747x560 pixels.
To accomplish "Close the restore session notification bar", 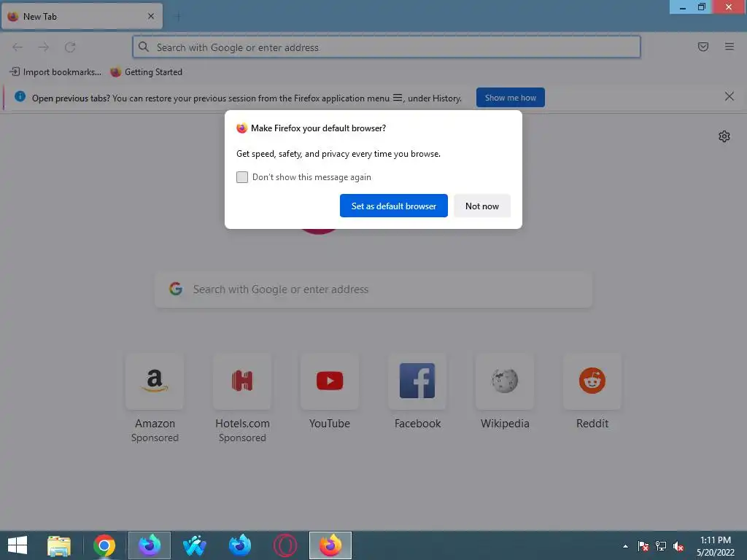I will (x=729, y=97).
